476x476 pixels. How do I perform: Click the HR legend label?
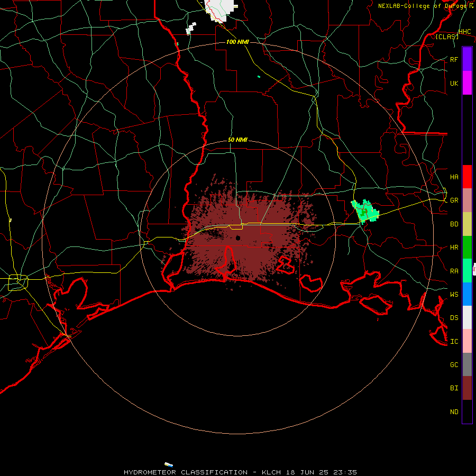tap(454, 248)
